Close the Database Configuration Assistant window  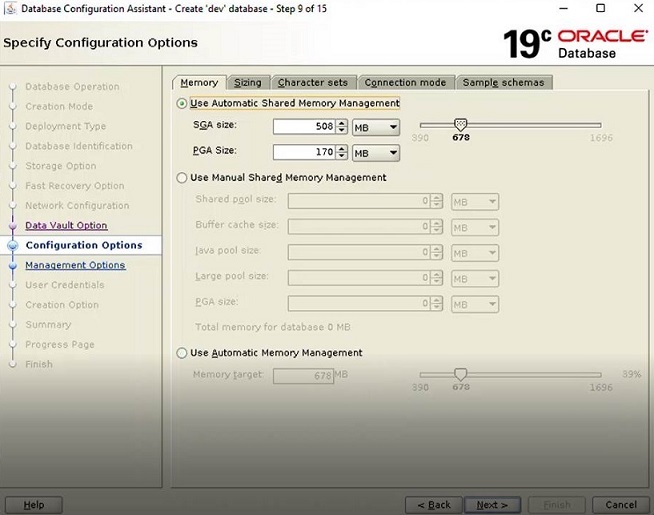click(638, 8)
